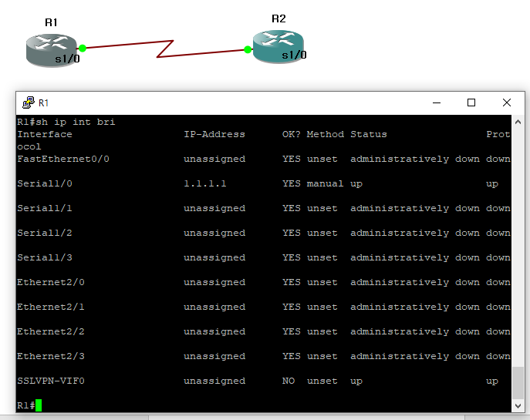Click the Serial1/2 interface name

pos(45,233)
